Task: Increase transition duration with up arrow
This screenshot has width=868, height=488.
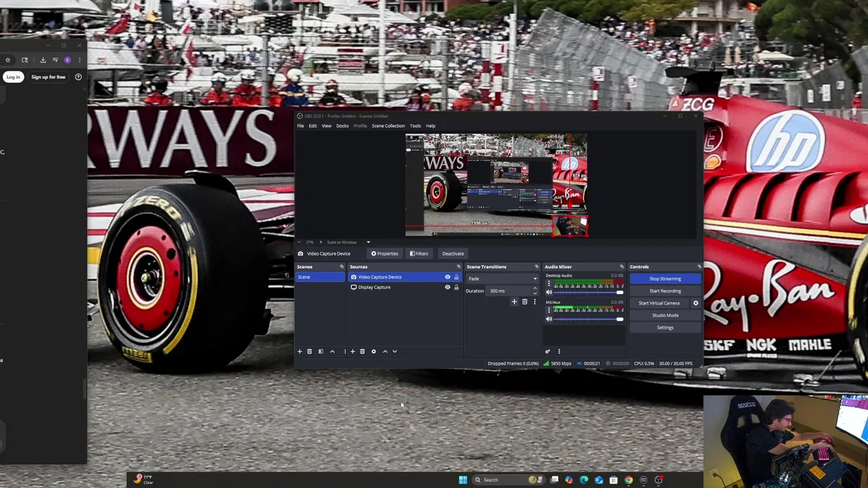Action: (534, 289)
